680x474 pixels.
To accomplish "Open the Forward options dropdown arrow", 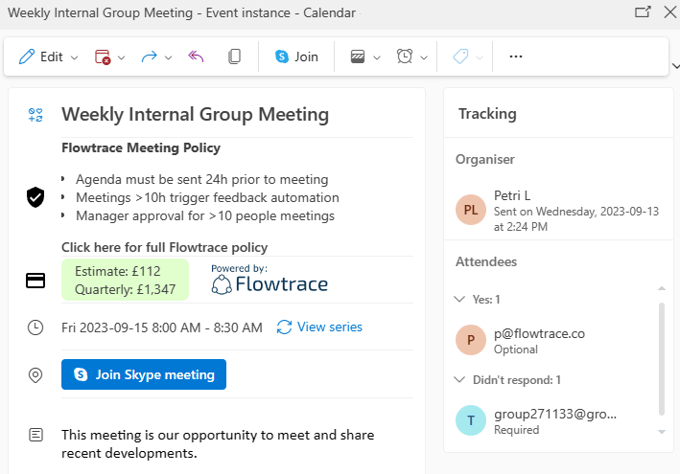I will click(x=168, y=57).
